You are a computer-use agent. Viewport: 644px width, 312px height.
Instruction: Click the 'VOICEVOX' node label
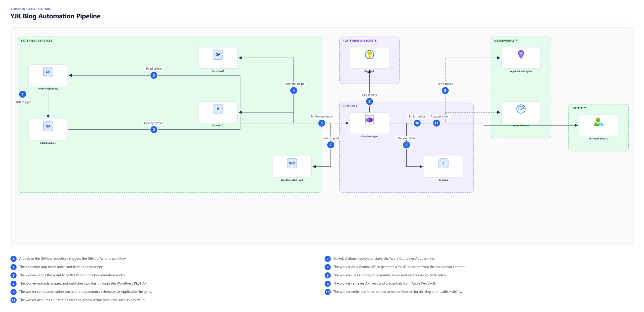point(218,126)
